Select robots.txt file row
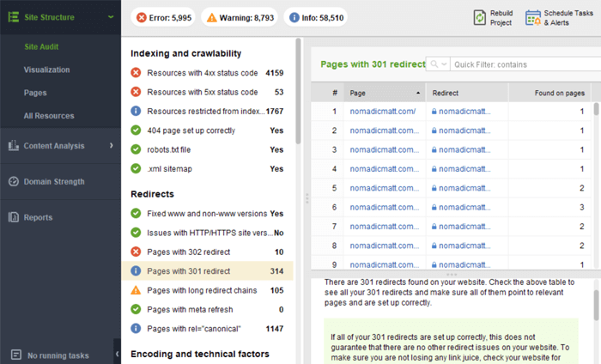The image size is (601, 364). click(x=208, y=149)
